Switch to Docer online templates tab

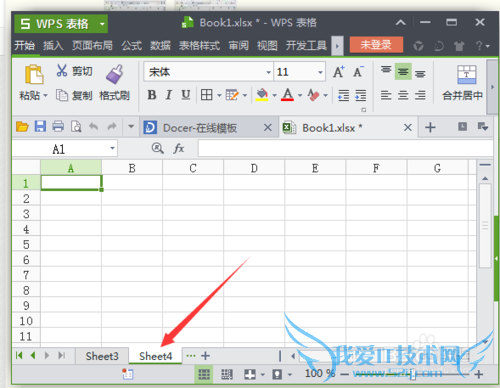pyautogui.click(x=200, y=128)
